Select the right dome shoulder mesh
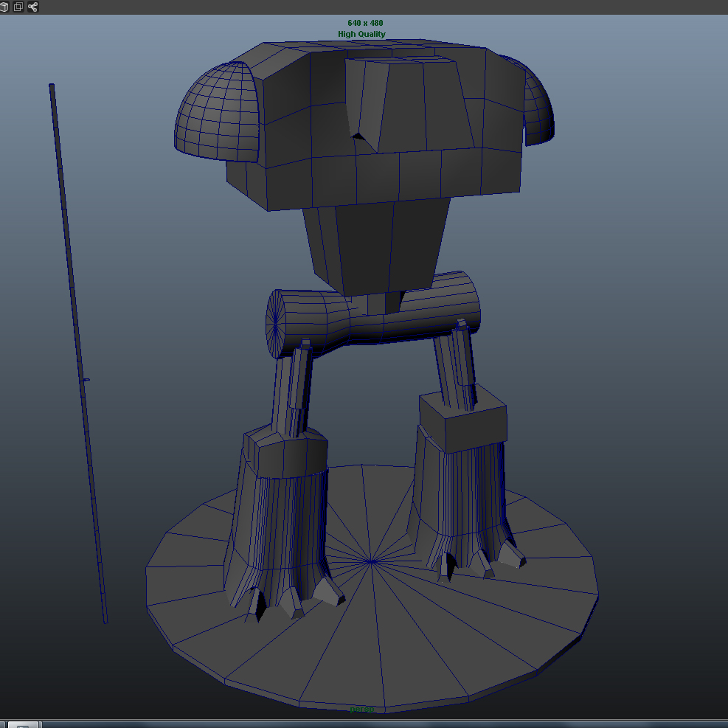The width and height of the screenshot is (728, 728). coord(538,111)
